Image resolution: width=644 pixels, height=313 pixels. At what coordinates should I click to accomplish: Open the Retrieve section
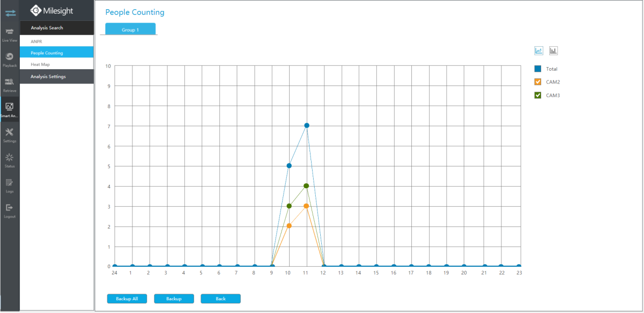(10, 84)
